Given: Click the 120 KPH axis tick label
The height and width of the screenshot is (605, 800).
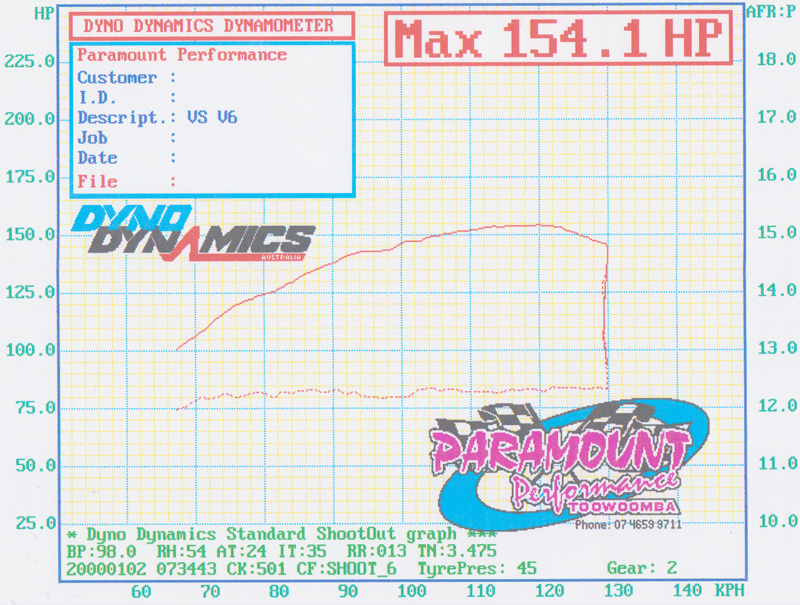Looking at the screenshot, I should click(549, 591).
